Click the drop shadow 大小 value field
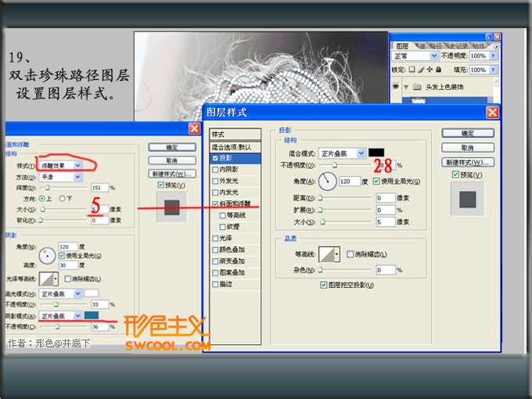Image resolution: width=532 pixels, height=399 pixels. tap(386, 222)
